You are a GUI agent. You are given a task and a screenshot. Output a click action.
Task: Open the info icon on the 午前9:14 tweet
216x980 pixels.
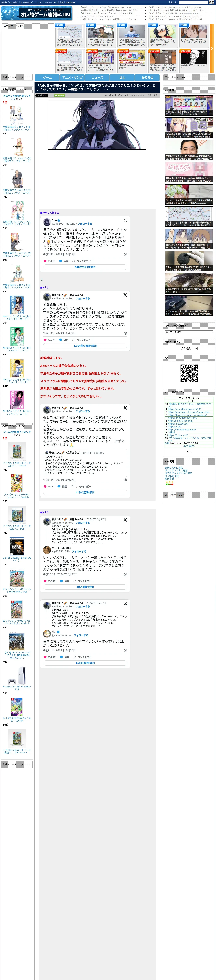click(126, 651)
